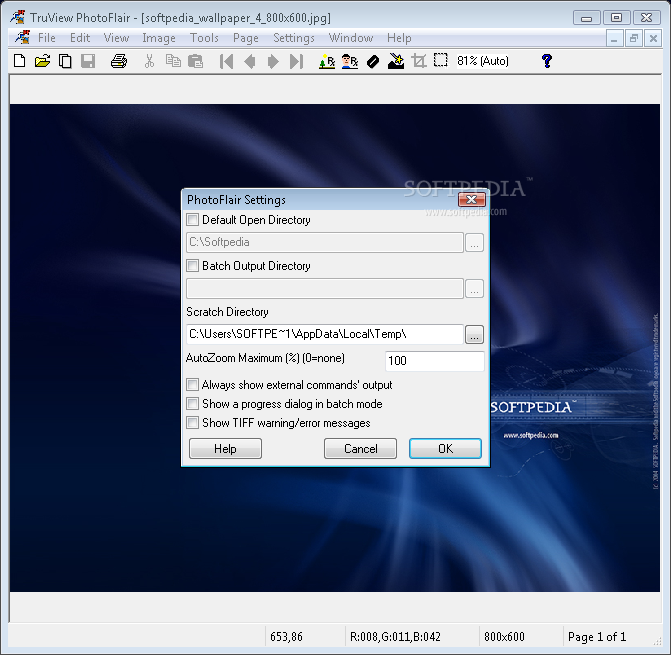Image resolution: width=671 pixels, height=655 pixels.
Task: Open the Window menu
Action: 351,38
